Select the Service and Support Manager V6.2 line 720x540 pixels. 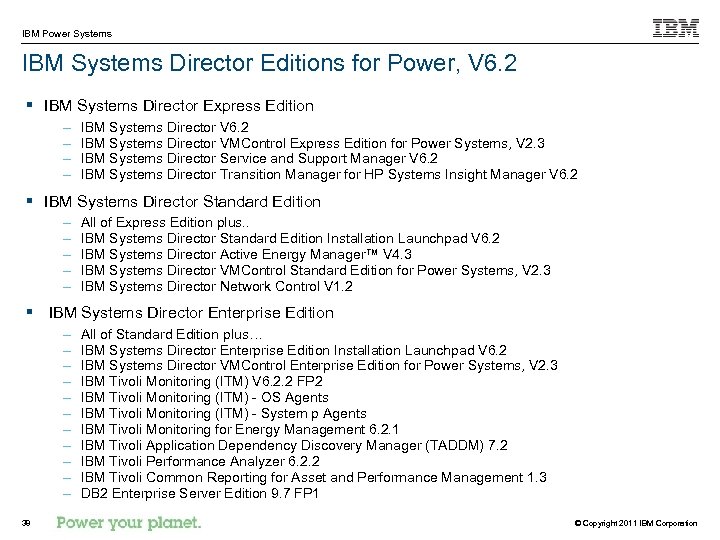pos(259,159)
